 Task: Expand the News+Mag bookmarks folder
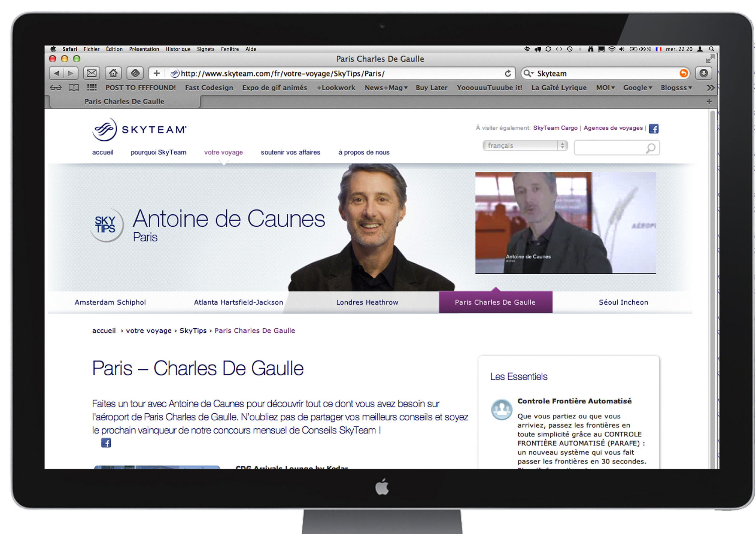[386, 88]
